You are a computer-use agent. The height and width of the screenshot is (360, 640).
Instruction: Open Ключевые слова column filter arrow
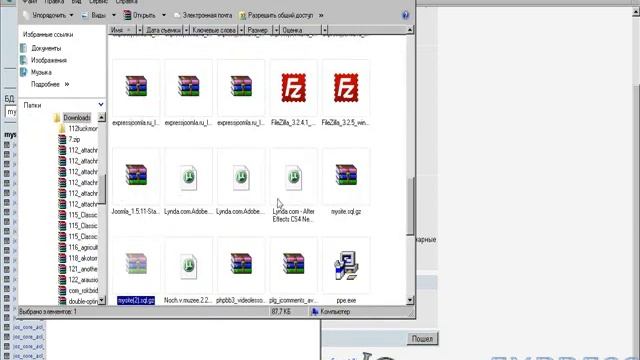pos(241,30)
